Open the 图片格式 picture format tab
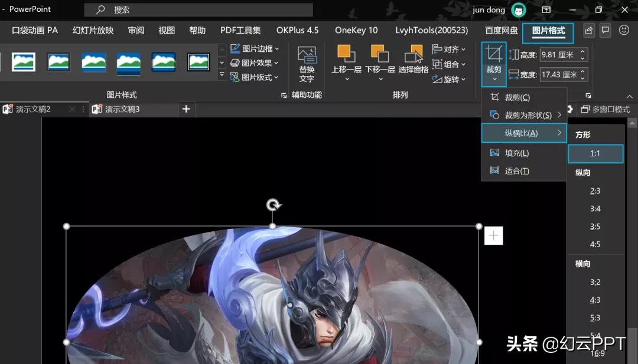The image size is (638, 364). pyautogui.click(x=548, y=31)
